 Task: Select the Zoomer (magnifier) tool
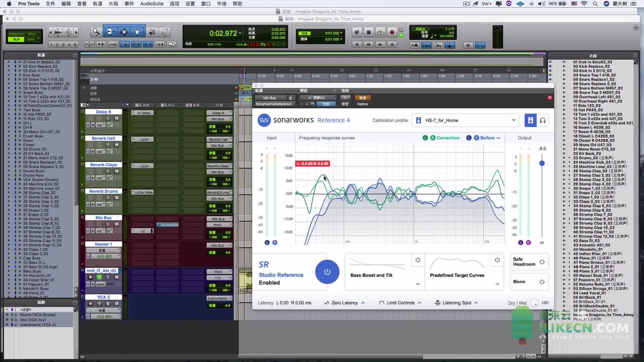[96, 32]
